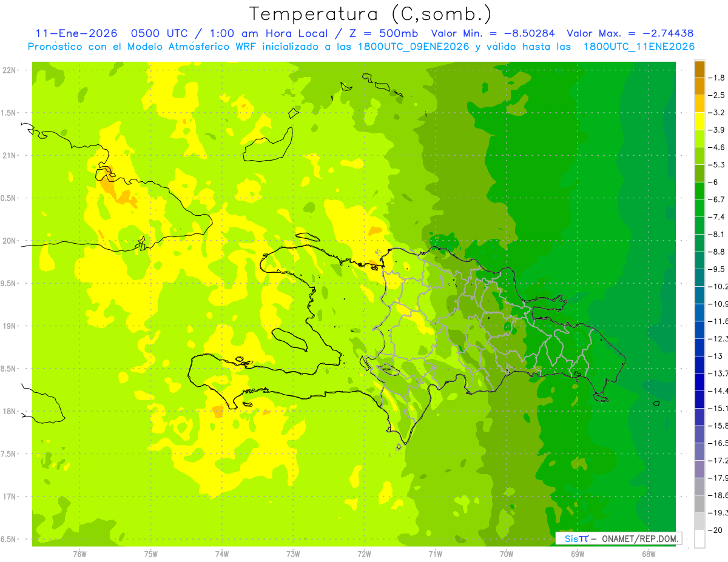The image size is (728, 562).
Task: Click the '75W' longitude label
Action: (151, 554)
